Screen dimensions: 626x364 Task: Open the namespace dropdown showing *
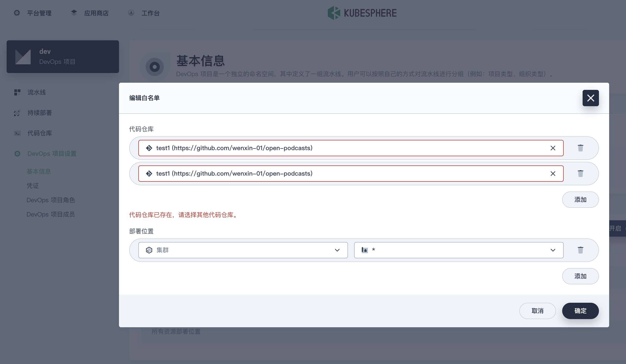[x=553, y=250]
